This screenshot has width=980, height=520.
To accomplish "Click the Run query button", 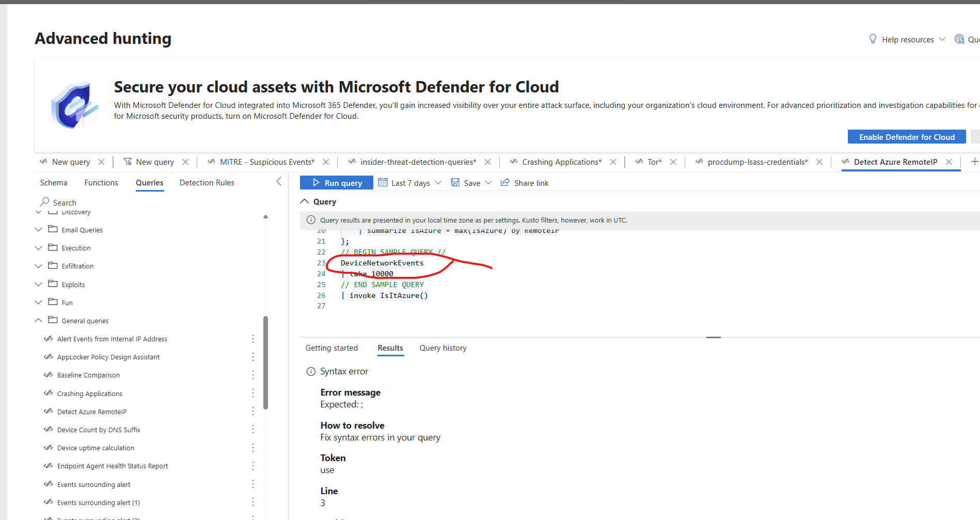I will [337, 183].
